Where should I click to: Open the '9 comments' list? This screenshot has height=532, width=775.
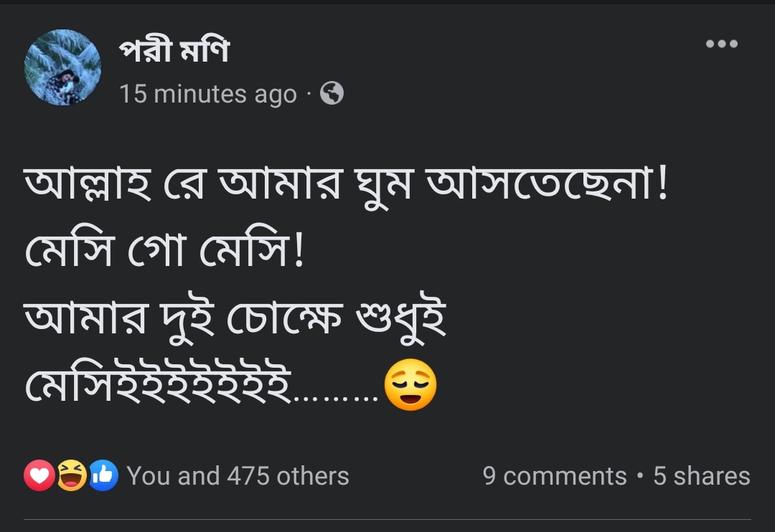tap(555, 476)
